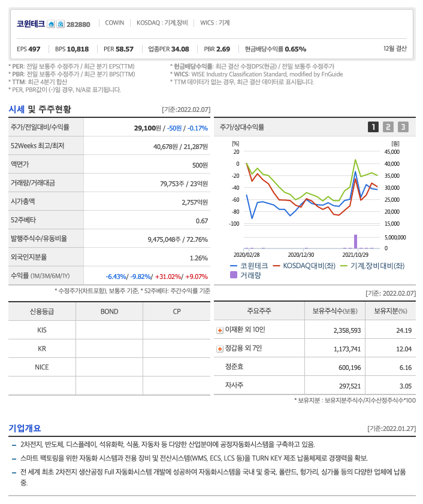
Task: Click the 주요주주 column header
Action: tap(259, 311)
